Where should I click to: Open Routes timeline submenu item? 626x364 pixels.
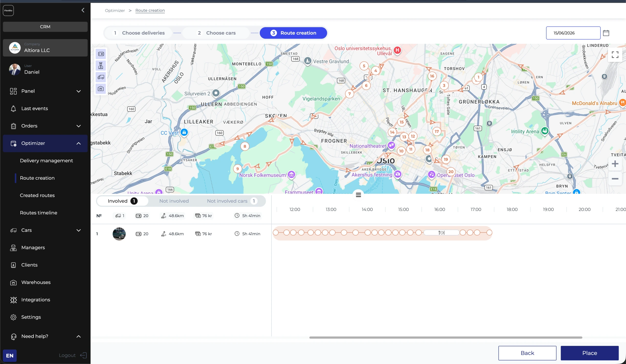point(38,213)
